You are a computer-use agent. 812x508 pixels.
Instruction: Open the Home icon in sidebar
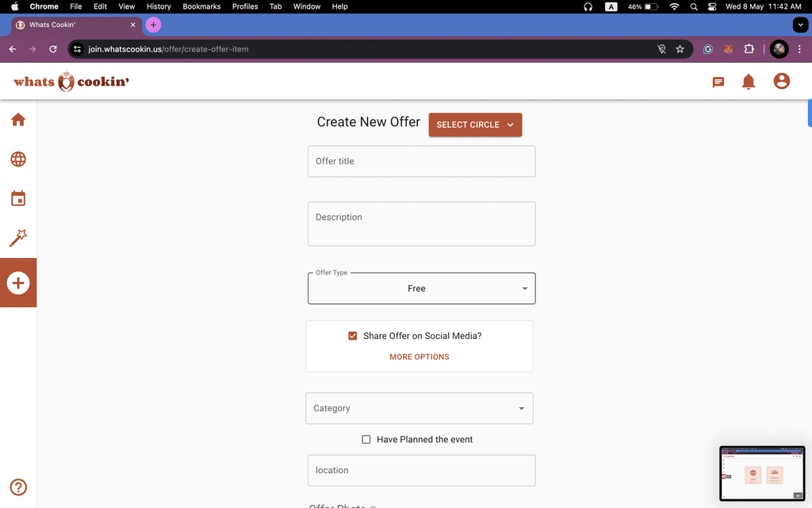point(18,120)
